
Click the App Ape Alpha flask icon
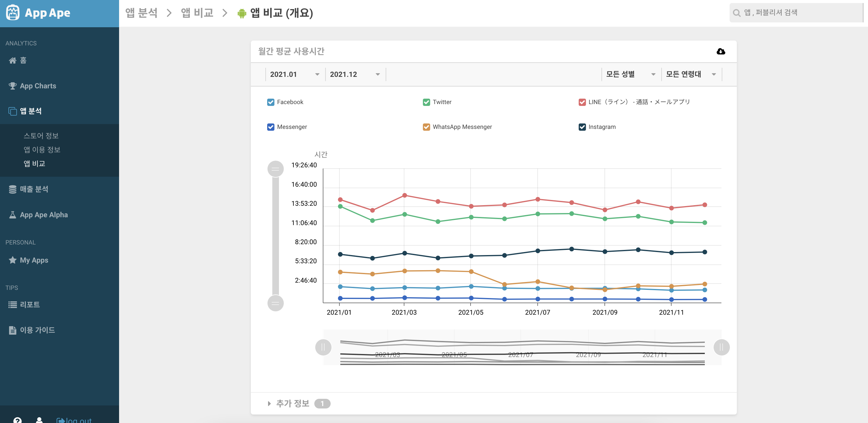pyautogui.click(x=12, y=215)
